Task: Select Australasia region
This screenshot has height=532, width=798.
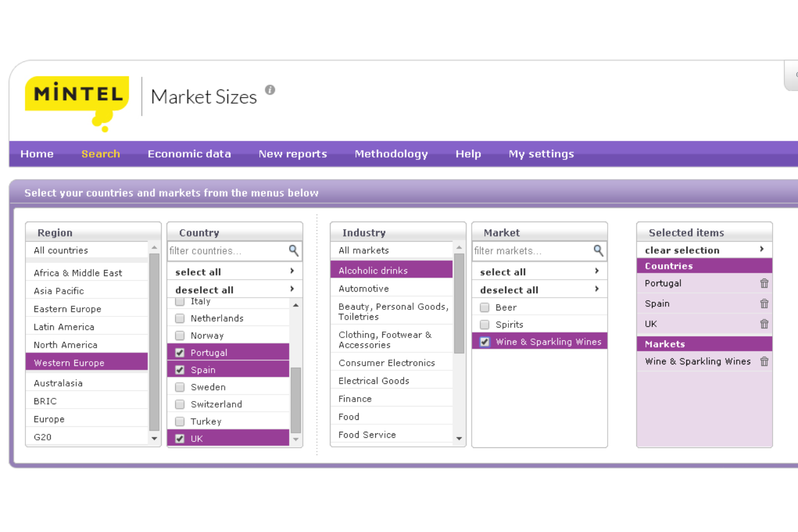Action: 87,383
